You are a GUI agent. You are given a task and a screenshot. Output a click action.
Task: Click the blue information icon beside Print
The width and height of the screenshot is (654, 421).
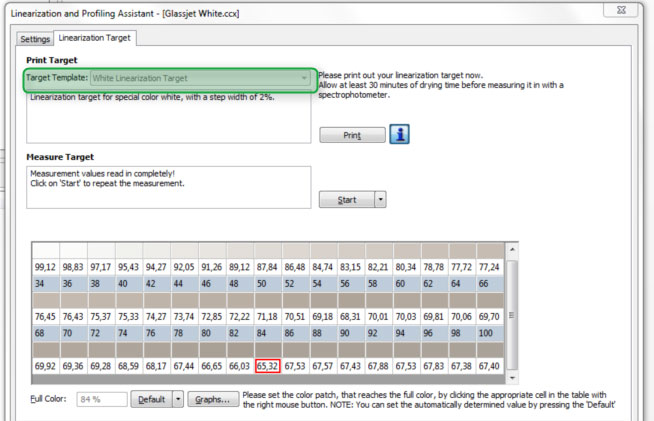click(400, 135)
